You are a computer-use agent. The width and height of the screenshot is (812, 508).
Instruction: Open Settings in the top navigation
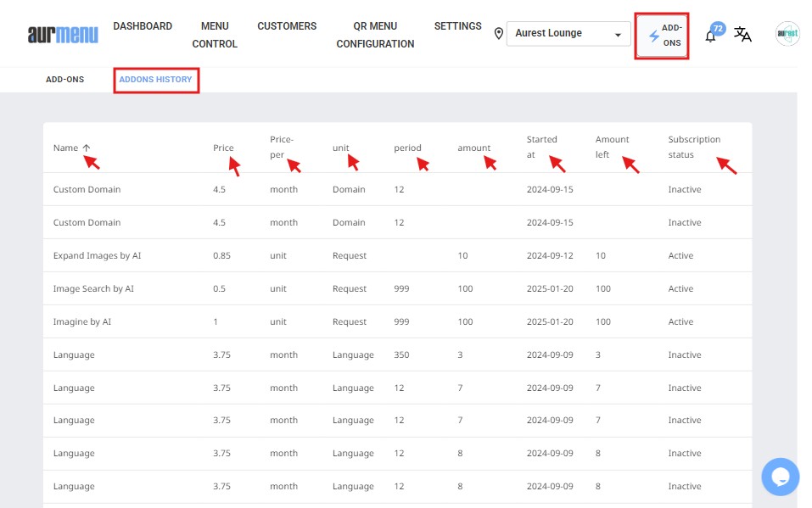(x=457, y=26)
